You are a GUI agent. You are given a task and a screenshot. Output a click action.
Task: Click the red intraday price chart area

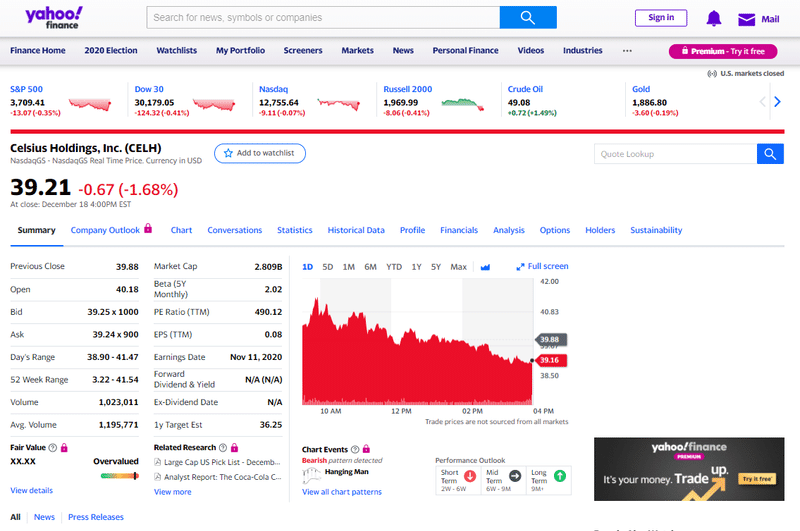click(417, 352)
